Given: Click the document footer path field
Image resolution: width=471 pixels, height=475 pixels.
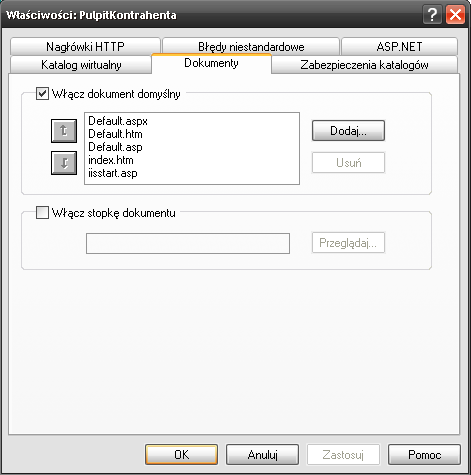Looking at the screenshot, I should (188, 243).
